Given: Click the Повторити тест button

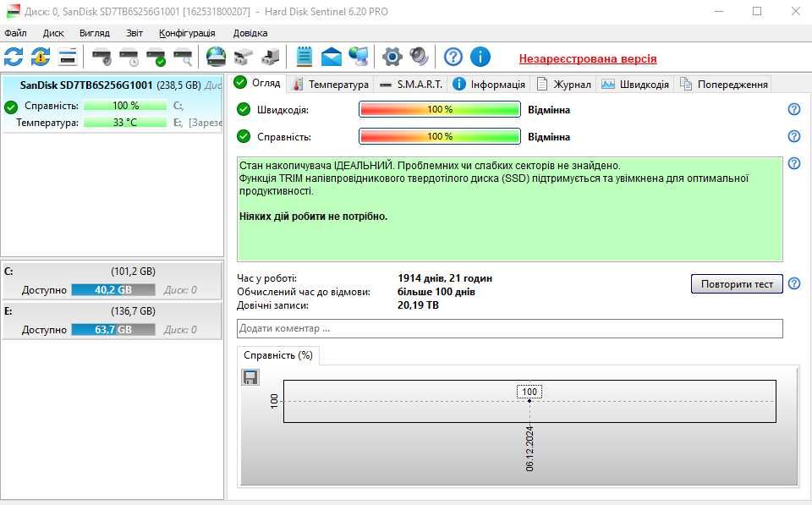Looking at the screenshot, I should [x=737, y=284].
